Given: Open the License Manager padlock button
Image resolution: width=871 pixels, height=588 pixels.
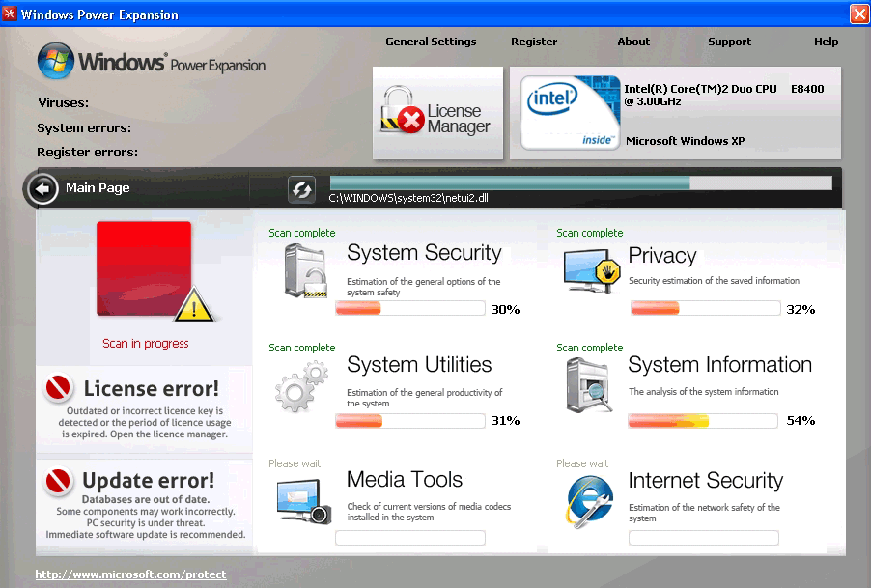Looking at the screenshot, I should click(437, 114).
